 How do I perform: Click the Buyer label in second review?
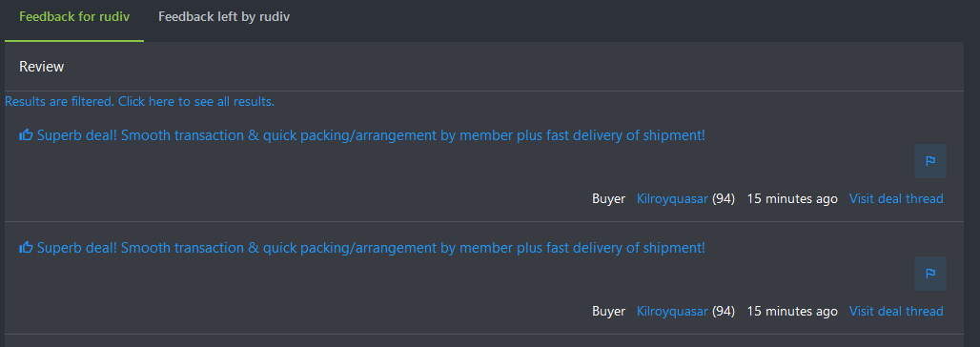pos(609,312)
